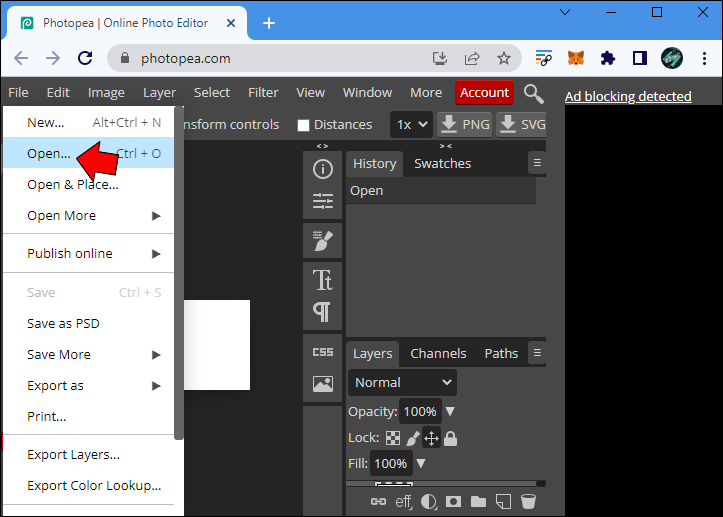
Task: Choose Save as PSD
Action: click(x=89, y=323)
